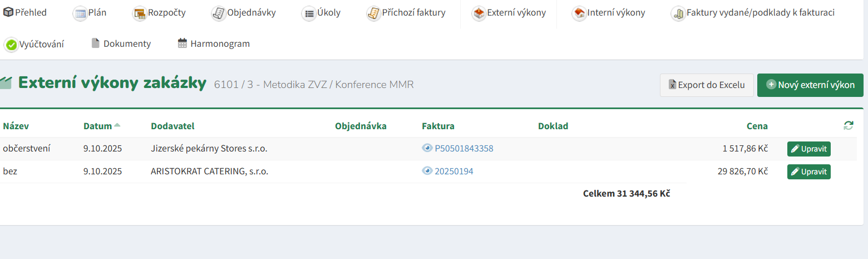Create a Nový externí výkon
Screen dimensions: 868x259
(810, 85)
